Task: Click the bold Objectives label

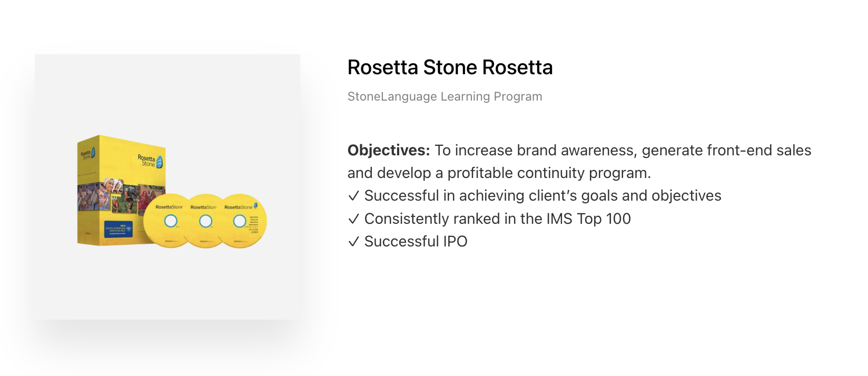Action: pyautogui.click(x=389, y=151)
